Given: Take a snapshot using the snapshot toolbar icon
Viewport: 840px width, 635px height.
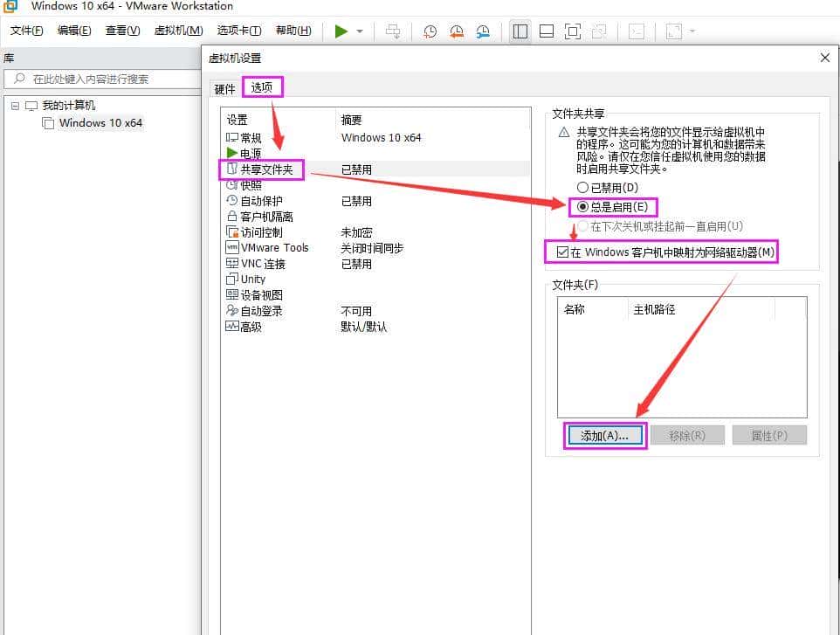Looking at the screenshot, I should [x=430, y=31].
